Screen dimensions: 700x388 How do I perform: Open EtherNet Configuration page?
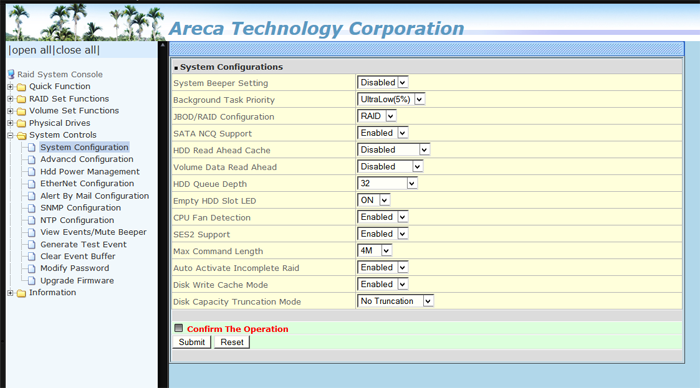(87, 184)
